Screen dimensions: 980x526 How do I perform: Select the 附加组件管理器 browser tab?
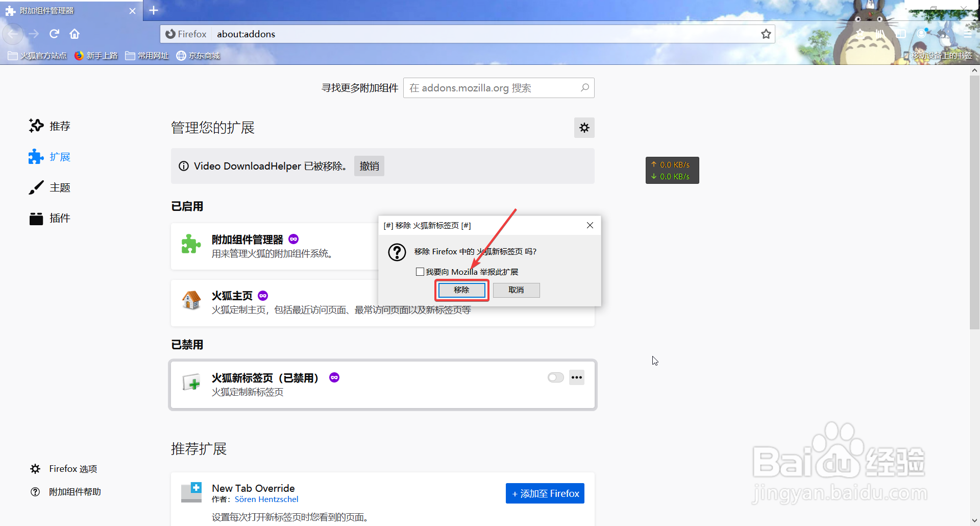[71, 11]
